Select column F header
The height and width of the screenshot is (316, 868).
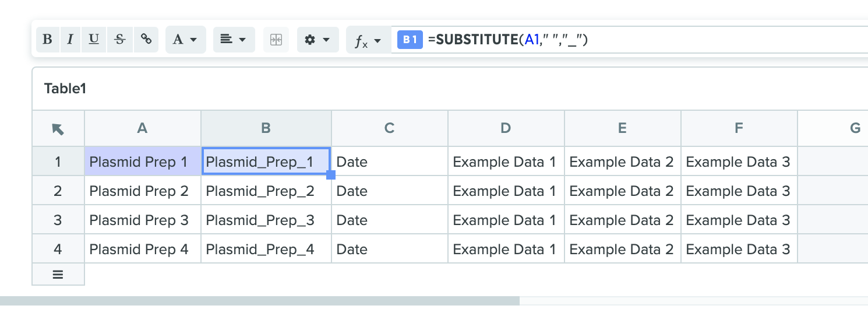tap(739, 128)
